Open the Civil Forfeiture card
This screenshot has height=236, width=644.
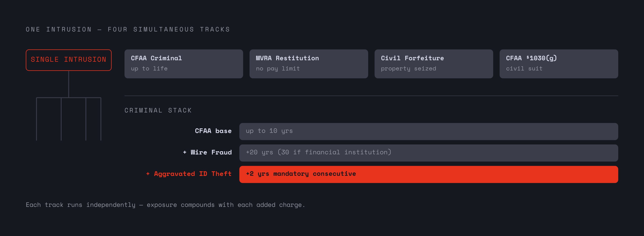(434, 64)
